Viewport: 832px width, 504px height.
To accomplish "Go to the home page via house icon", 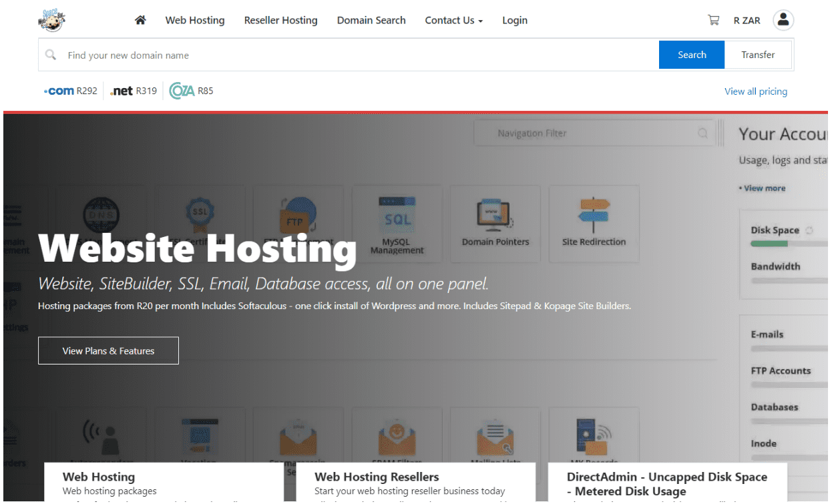I will point(140,20).
